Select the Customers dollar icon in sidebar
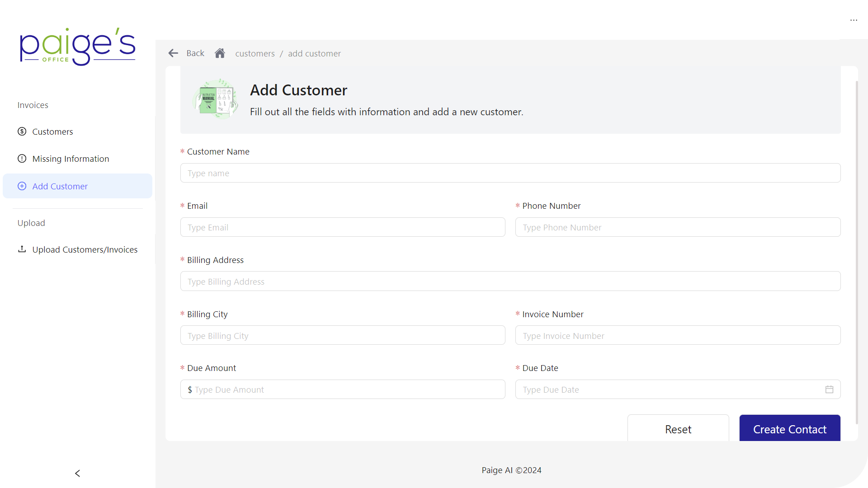Screen dimensions: 868x488 click(x=22, y=131)
